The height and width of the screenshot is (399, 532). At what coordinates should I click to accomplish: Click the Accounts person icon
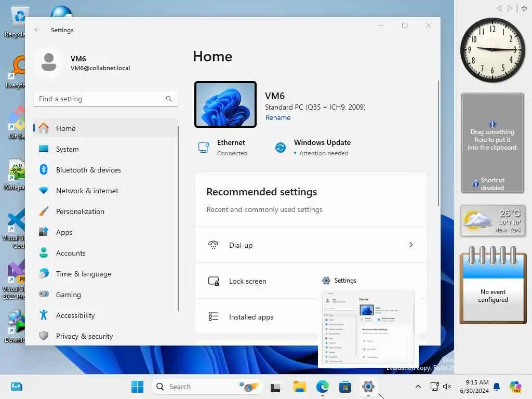(x=44, y=253)
